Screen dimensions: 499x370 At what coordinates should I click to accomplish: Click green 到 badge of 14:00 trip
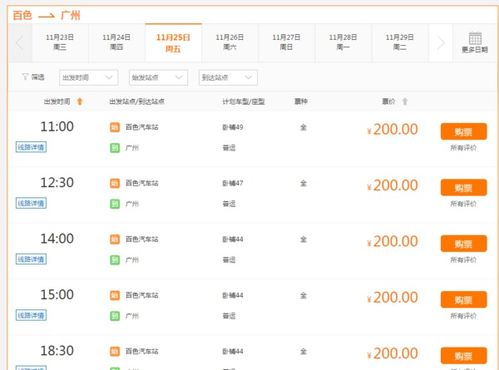pos(115,260)
